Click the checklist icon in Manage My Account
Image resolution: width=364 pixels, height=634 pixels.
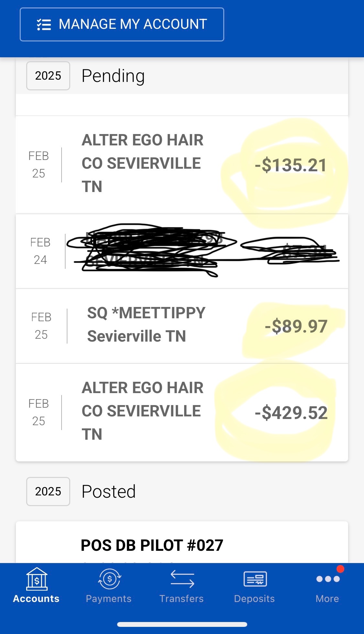[44, 25]
